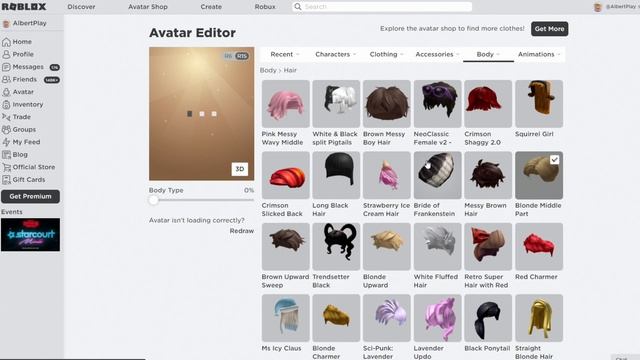Switch avatar to R15 mode
The width and height of the screenshot is (640, 360).
coord(242,56)
